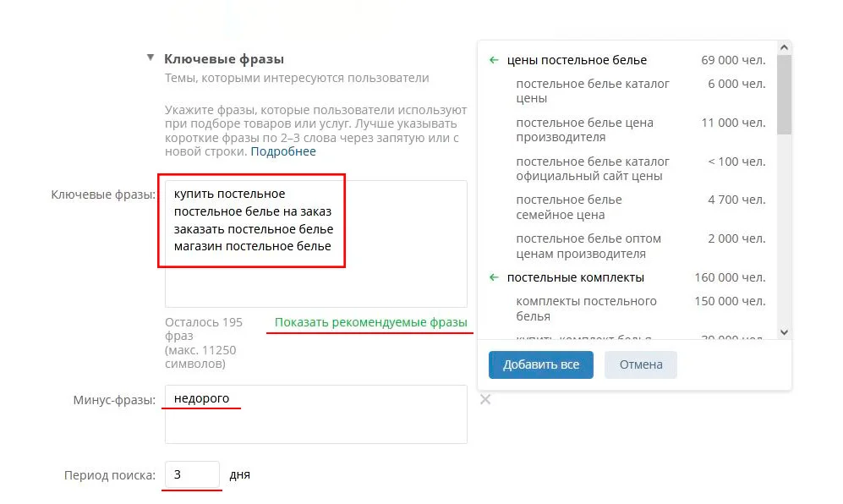Open the Подробнее link
Screen dimensions: 843x504
[x=283, y=151]
